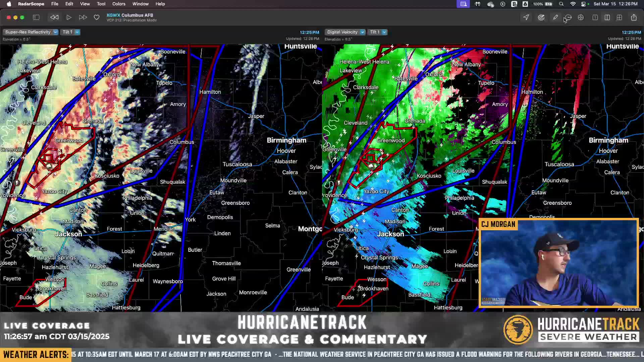Click the crosshair inspector icon
The image size is (644, 362).
[x=581, y=17]
